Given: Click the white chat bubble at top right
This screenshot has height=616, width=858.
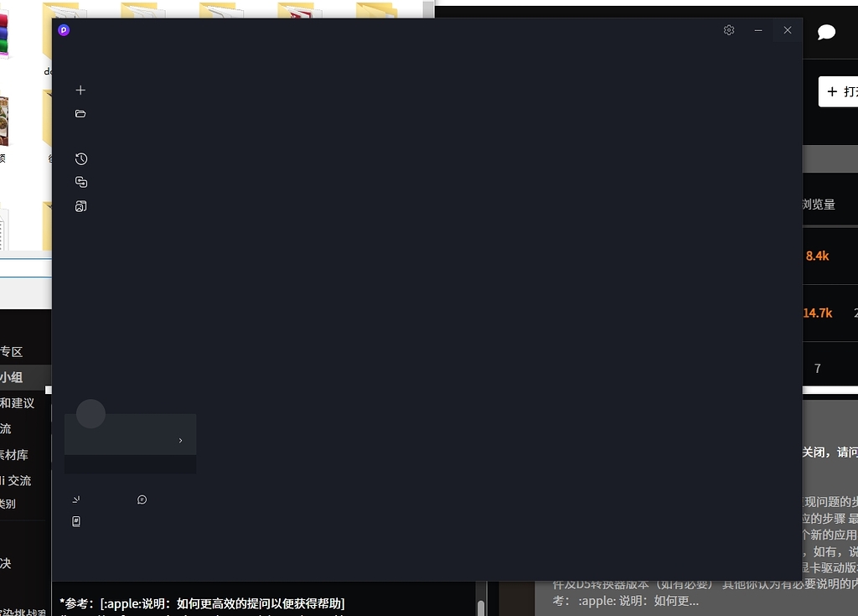Looking at the screenshot, I should click(x=826, y=33).
